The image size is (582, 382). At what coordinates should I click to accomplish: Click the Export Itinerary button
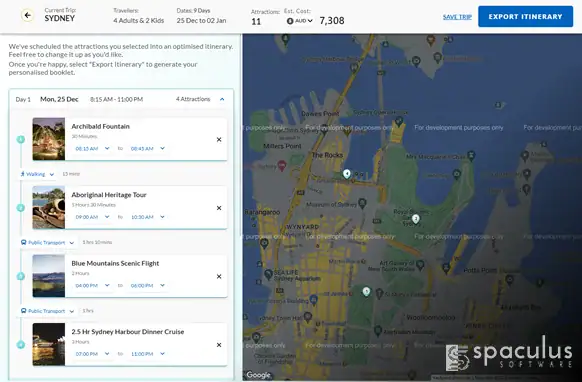(x=525, y=16)
